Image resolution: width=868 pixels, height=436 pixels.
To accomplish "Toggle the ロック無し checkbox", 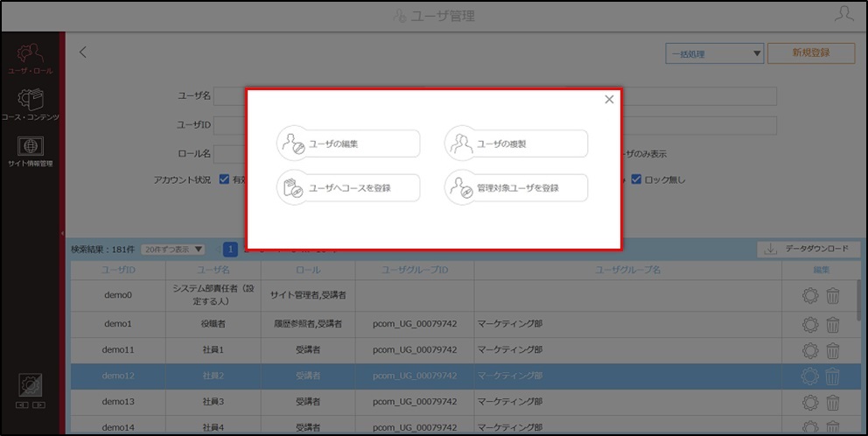I will point(636,179).
